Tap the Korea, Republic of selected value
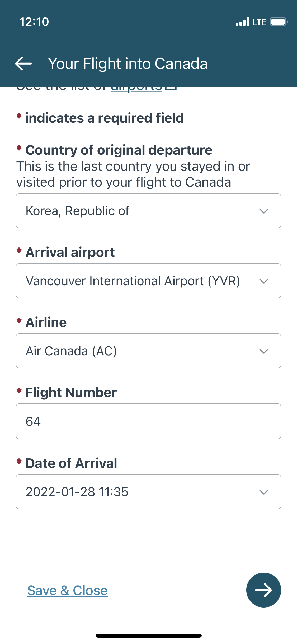The width and height of the screenshot is (297, 644). coord(77,211)
